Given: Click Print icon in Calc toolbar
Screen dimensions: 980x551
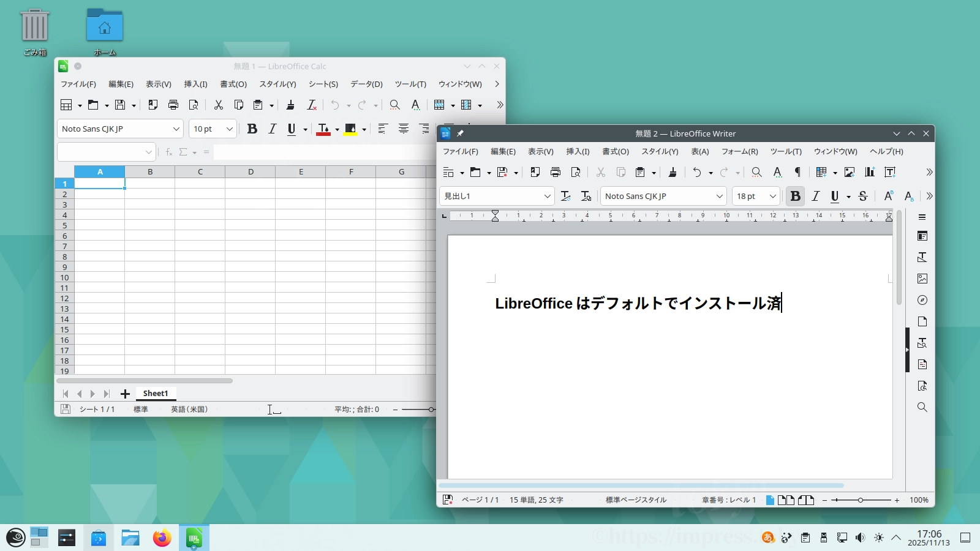Looking at the screenshot, I should click(x=173, y=105).
